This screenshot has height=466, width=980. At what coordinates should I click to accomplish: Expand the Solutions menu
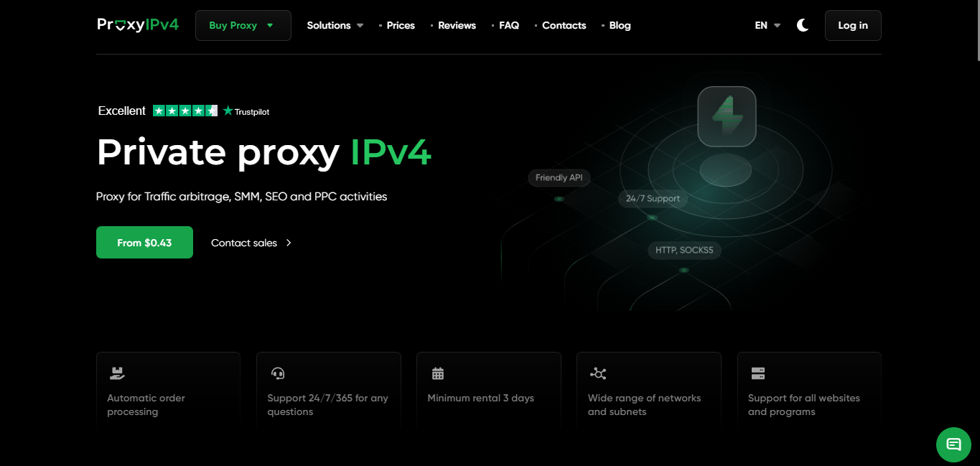[335, 25]
